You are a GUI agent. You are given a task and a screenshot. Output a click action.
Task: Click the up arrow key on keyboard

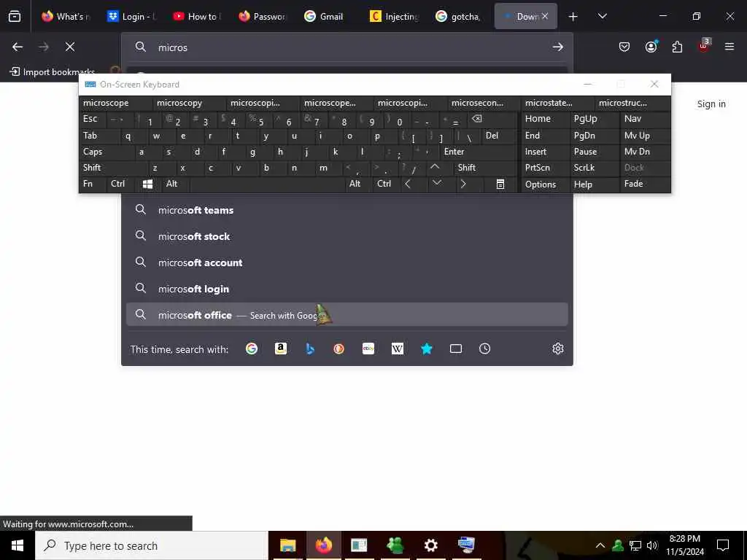click(x=435, y=167)
